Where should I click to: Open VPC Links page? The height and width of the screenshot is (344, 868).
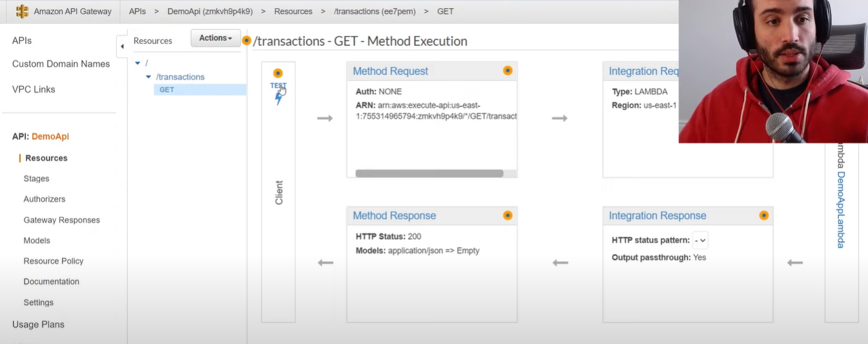34,89
